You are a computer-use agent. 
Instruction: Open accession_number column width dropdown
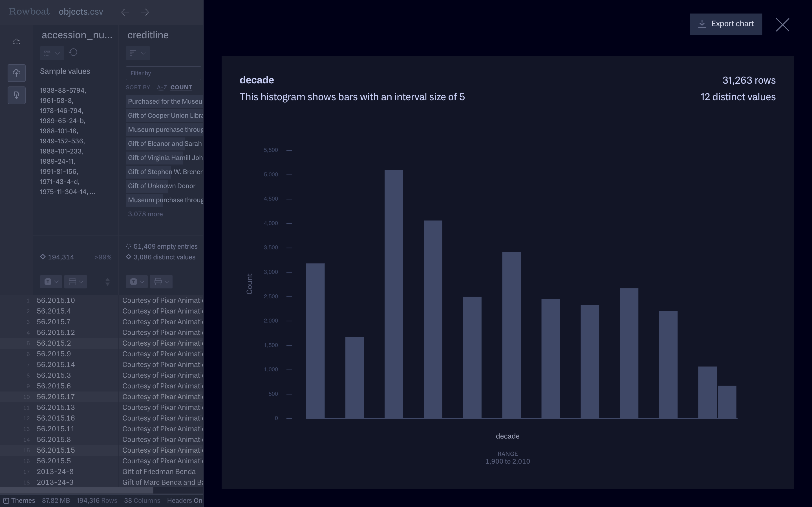point(76,282)
